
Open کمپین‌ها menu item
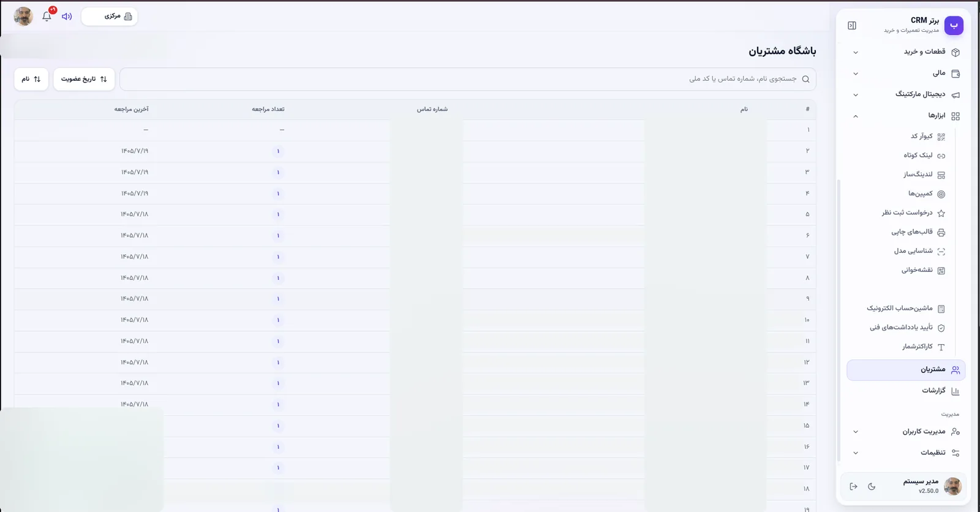pyautogui.click(x=920, y=194)
